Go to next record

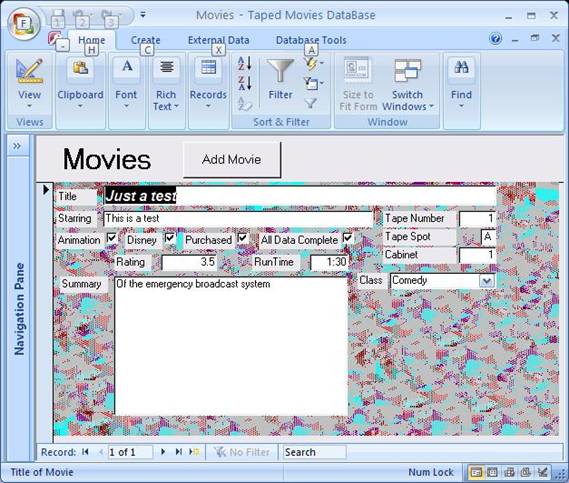click(x=163, y=452)
